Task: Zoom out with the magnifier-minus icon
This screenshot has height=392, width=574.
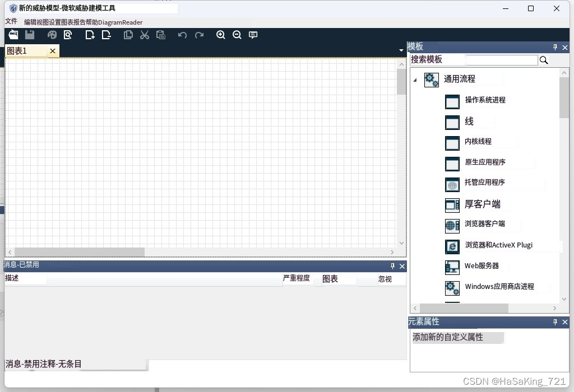Action: pyautogui.click(x=237, y=35)
